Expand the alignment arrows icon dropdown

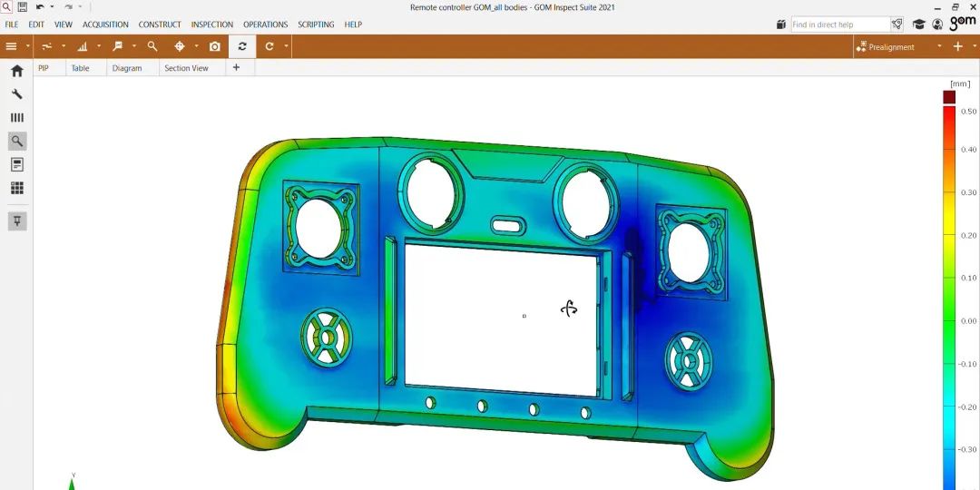pos(64,46)
